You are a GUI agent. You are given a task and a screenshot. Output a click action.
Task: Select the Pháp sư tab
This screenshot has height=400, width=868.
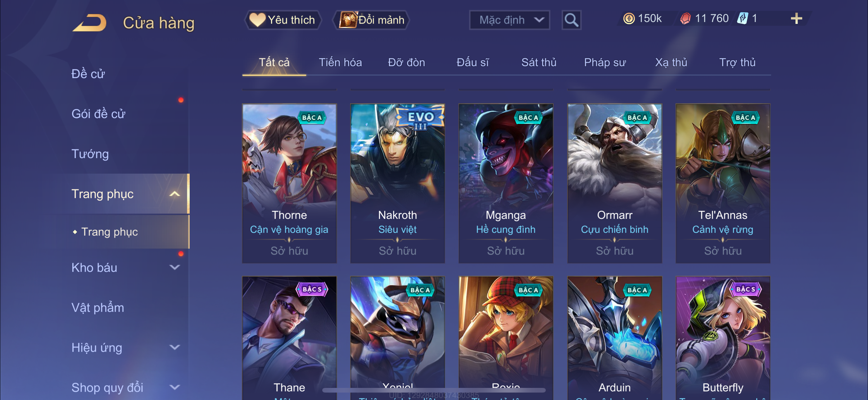pyautogui.click(x=605, y=63)
